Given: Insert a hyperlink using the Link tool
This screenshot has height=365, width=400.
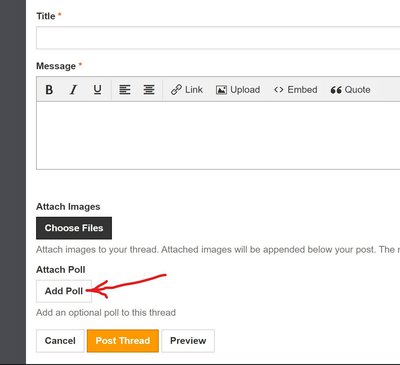Looking at the screenshot, I should (x=187, y=90).
